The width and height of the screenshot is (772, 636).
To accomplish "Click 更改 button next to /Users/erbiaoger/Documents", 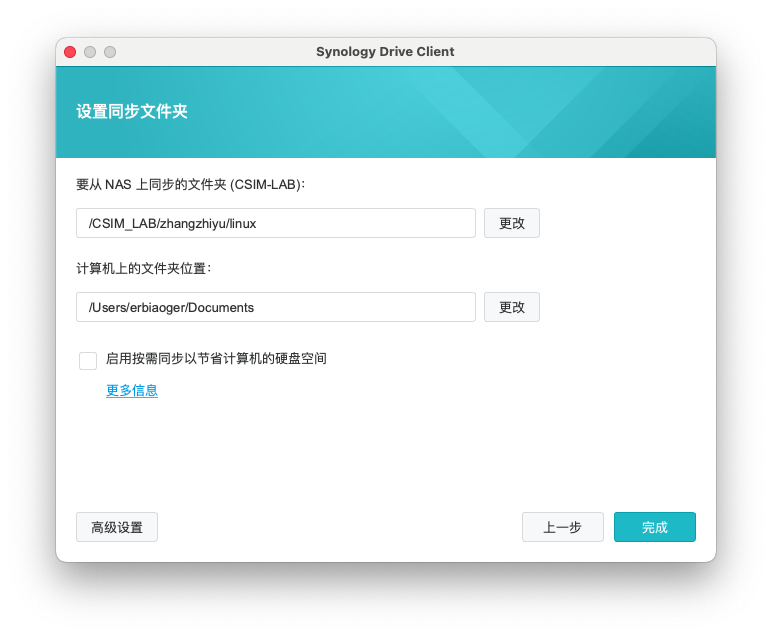I will click(x=512, y=307).
